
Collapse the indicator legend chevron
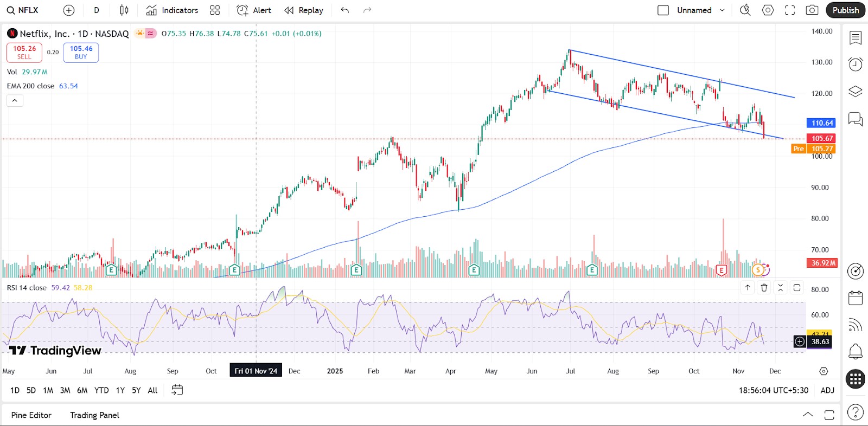(15, 100)
